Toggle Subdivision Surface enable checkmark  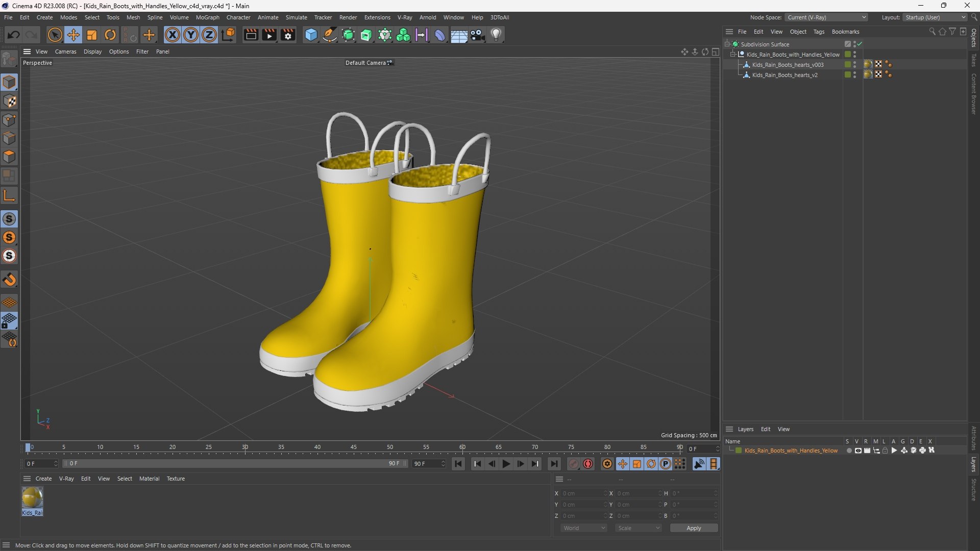pos(860,44)
